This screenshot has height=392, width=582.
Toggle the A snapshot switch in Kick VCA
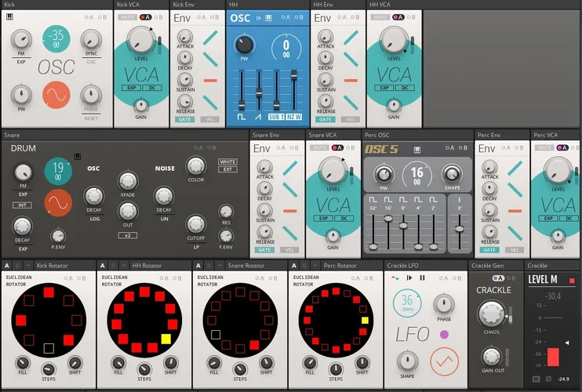pos(145,17)
